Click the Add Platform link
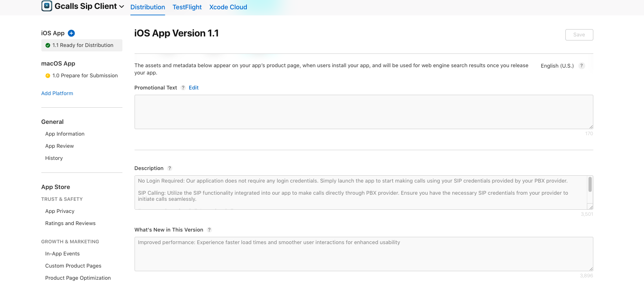Viewport: 644px width, 287px height. click(57, 94)
